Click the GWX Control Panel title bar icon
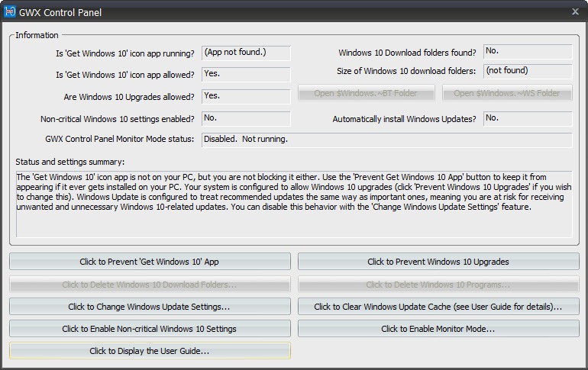The image size is (588, 370). coord(9,11)
